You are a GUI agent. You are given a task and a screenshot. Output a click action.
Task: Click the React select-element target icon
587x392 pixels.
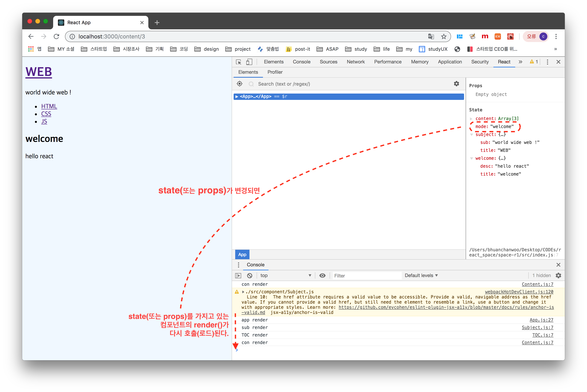239,84
